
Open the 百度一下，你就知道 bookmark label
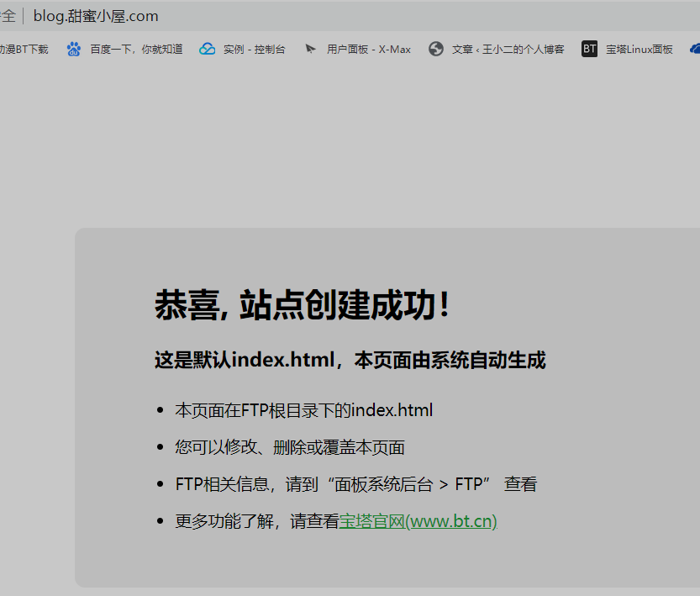point(136,49)
